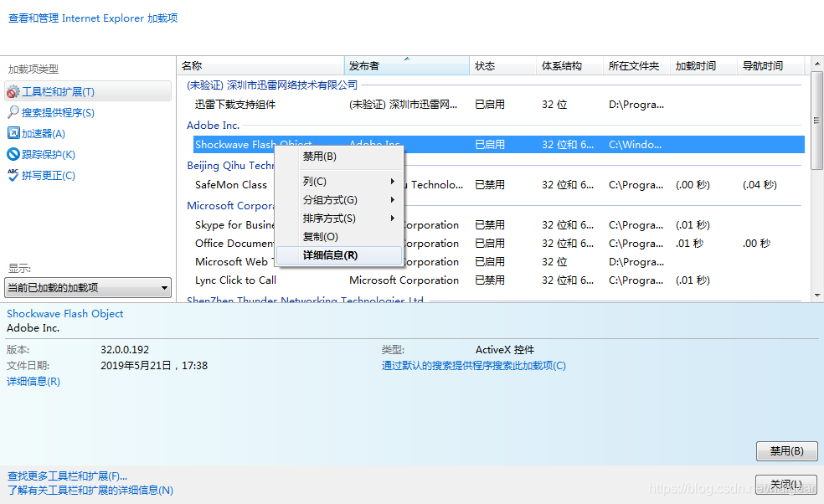
Task: Select the Microsoft Web add-on row
Action: coord(498,262)
